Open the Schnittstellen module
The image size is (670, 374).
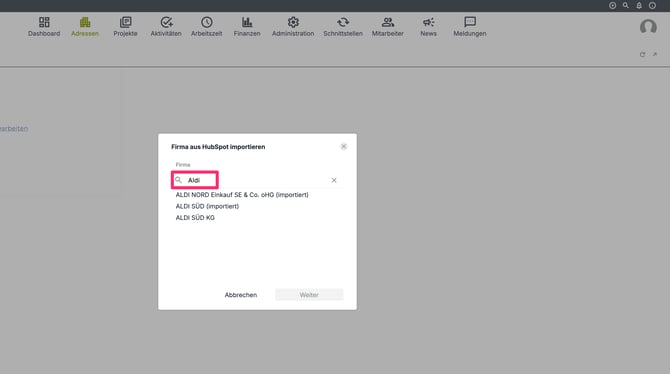coord(343,27)
